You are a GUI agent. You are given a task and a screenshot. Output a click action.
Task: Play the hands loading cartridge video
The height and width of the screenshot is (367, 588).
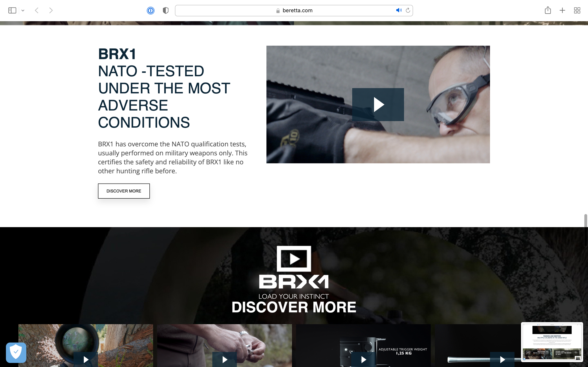(x=225, y=359)
